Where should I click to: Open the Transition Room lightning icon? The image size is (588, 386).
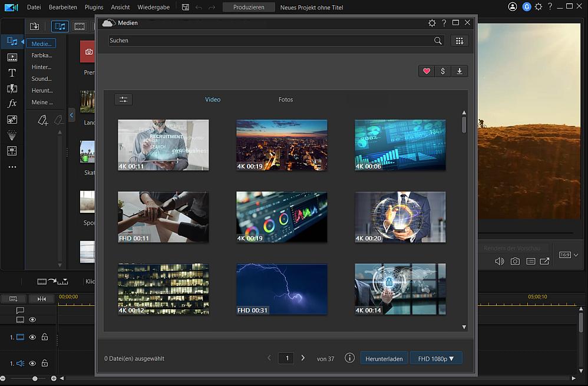point(12,88)
